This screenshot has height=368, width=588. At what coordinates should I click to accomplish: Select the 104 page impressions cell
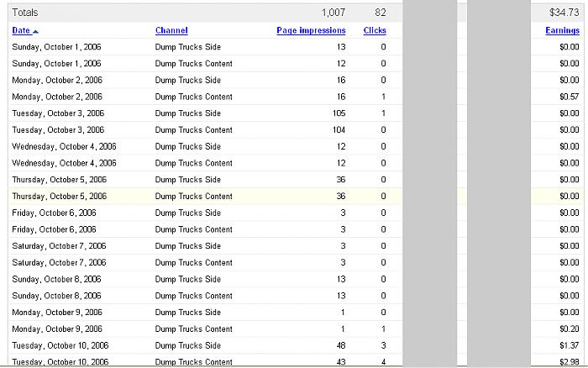point(339,130)
